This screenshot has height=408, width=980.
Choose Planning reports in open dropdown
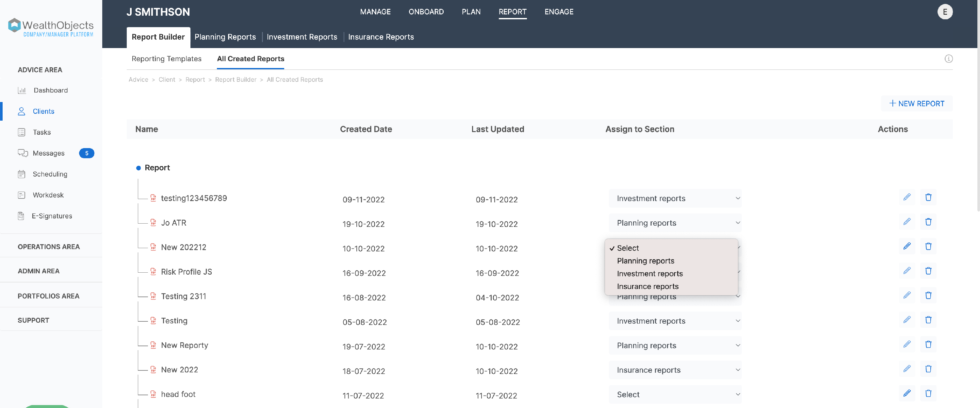click(x=671, y=261)
